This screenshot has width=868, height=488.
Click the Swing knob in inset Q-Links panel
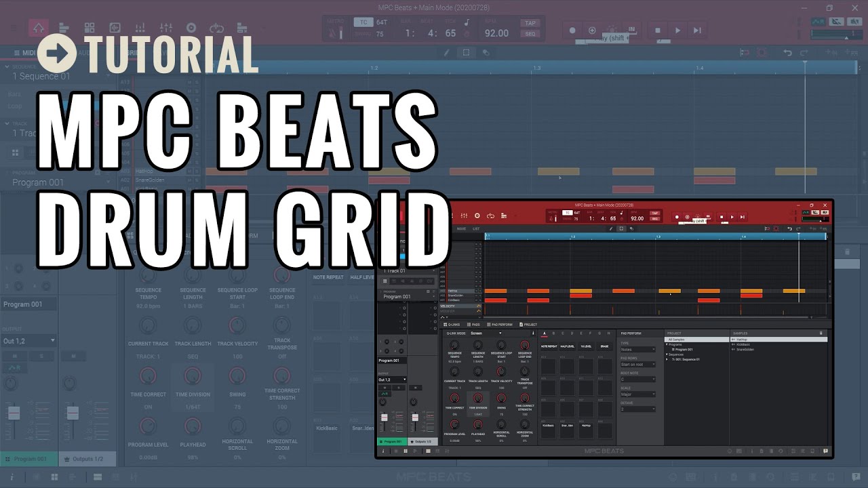pos(501,398)
